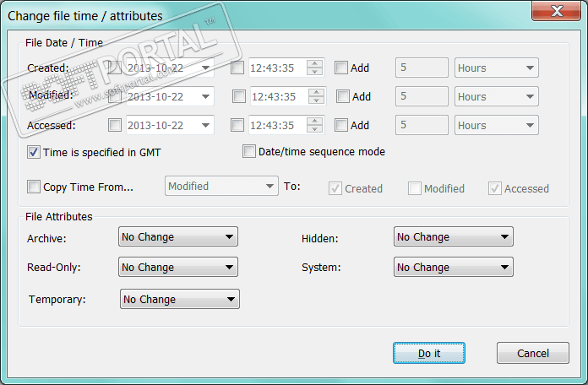Decrease Created time with down spinner arrow
Image resolution: width=588 pixels, height=385 pixels.
[x=314, y=72]
